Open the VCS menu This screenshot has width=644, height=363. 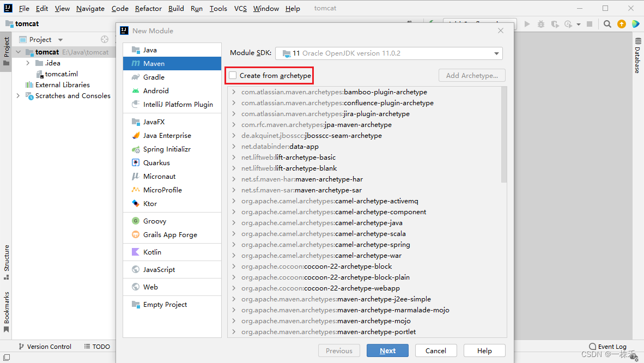click(x=240, y=8)
